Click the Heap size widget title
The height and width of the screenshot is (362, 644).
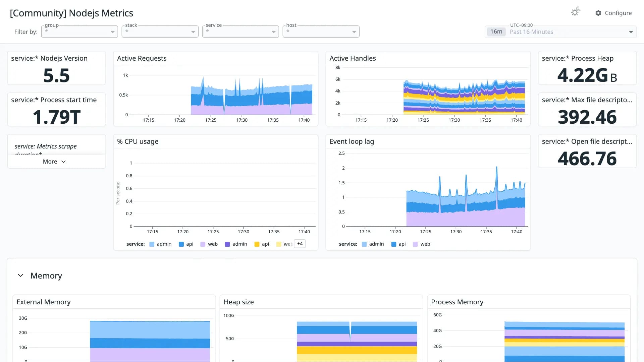(238, 302)
